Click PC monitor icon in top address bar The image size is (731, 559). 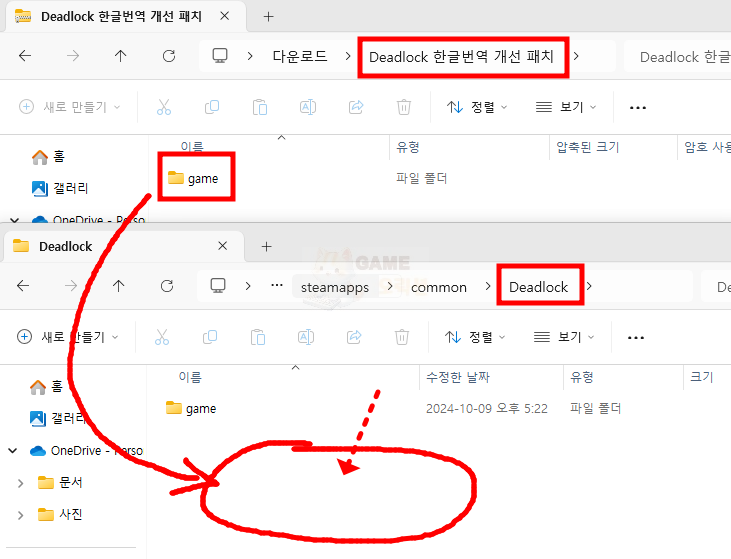pyautogui.click(x=220, y=55)
